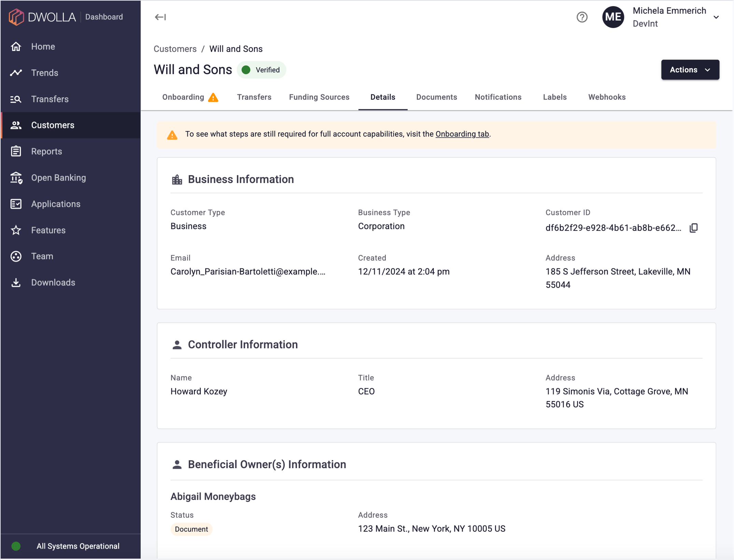Click the Beneficial Owner person icon
The image size is (734, 560).
[x=177, y=465]
